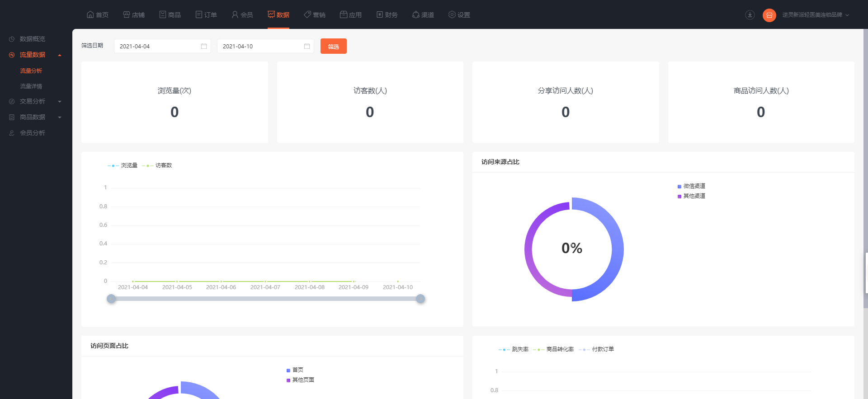868x399 pixels.
Task: Click the end date field 2021-04-10
Action: pos(265,46)
